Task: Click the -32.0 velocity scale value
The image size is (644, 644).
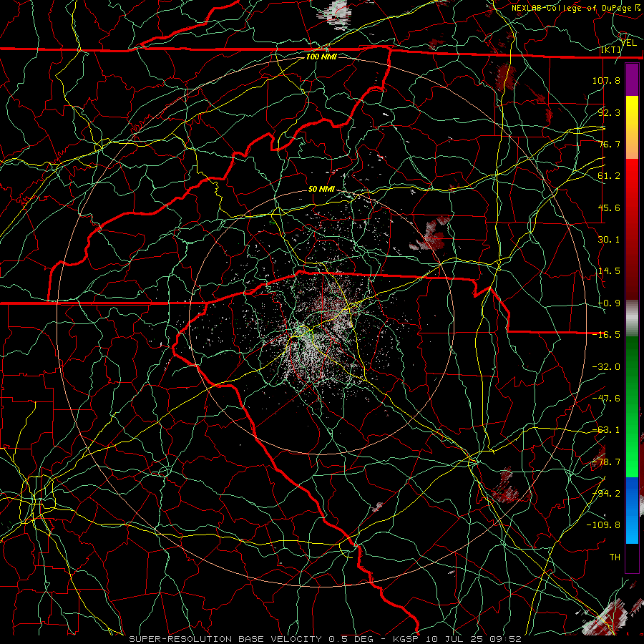Action: pyautogui.click(x=606, y=367)
